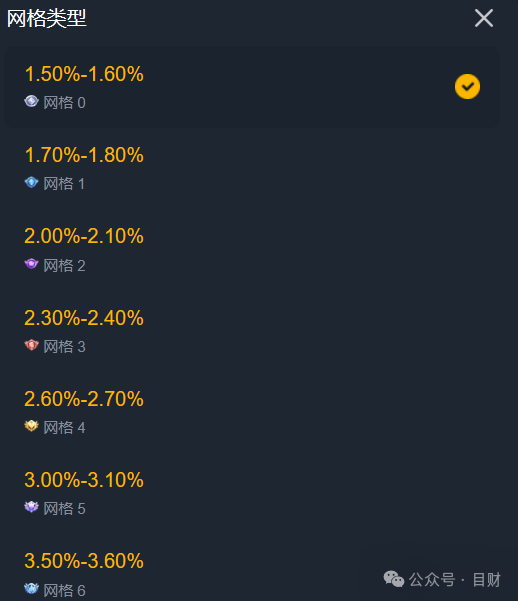518x601 pixels.
Task: Click the WeChat logo in the watermark
Action: click(x=394, y=579)
